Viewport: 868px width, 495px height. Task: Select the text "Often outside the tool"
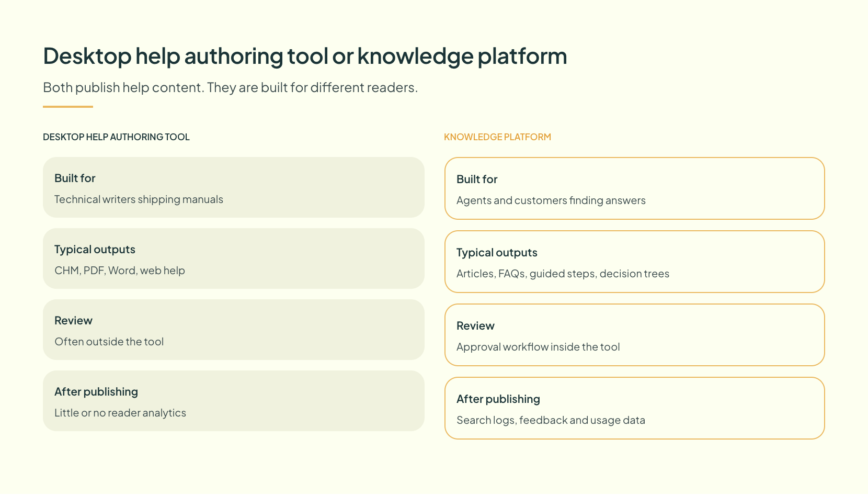(109, 342)
